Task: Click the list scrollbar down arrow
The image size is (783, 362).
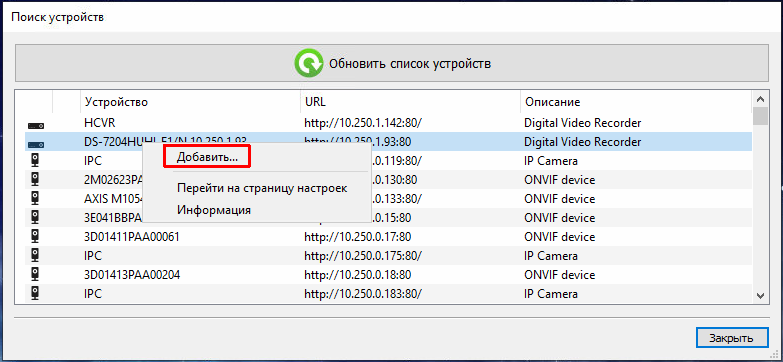Action: click(x=760, y=296)
